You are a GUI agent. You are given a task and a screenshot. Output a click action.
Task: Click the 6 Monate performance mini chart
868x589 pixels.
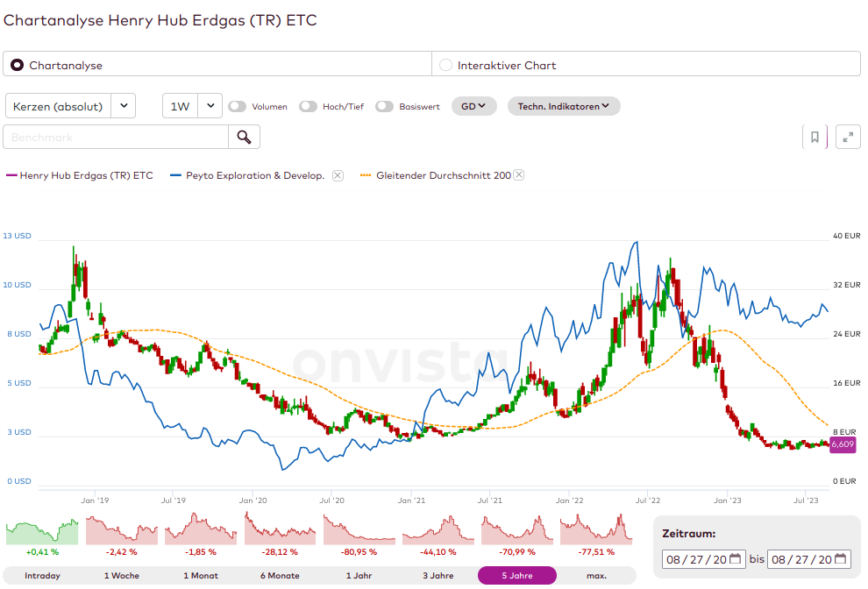280,529
